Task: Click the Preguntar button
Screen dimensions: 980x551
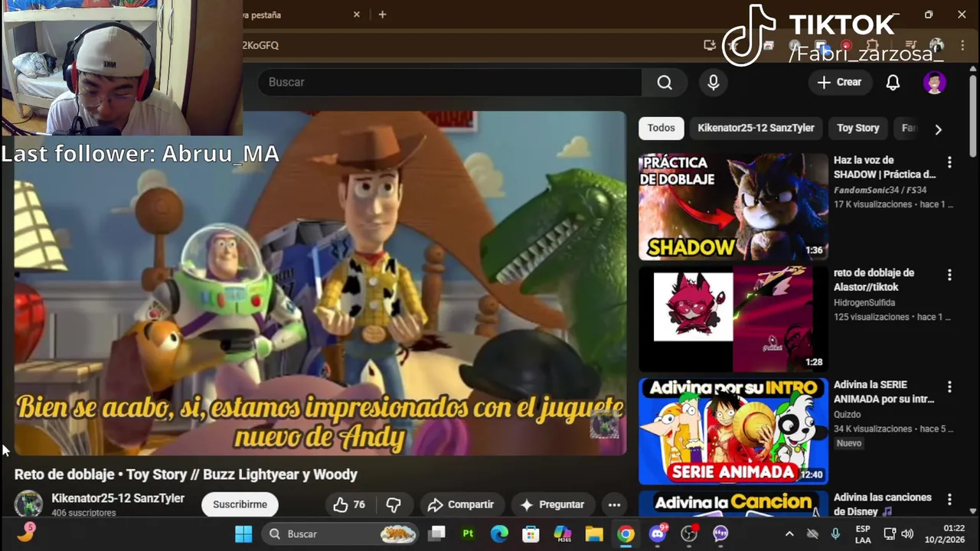Action: pyautogui.click(x=552, y=504)
